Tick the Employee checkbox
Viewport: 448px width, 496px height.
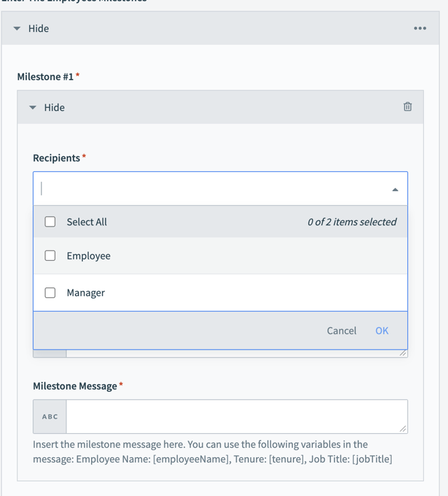(50, 256)
